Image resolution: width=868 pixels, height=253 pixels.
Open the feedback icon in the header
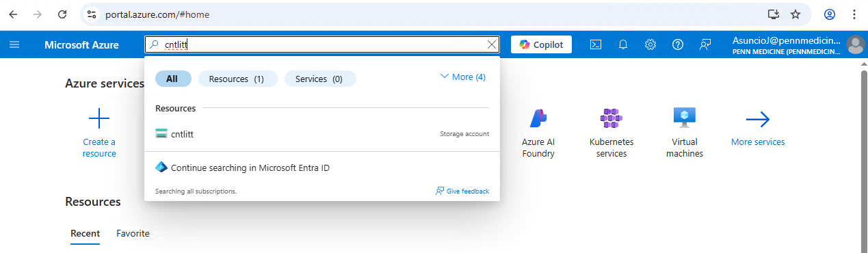(x=705, y=44)
